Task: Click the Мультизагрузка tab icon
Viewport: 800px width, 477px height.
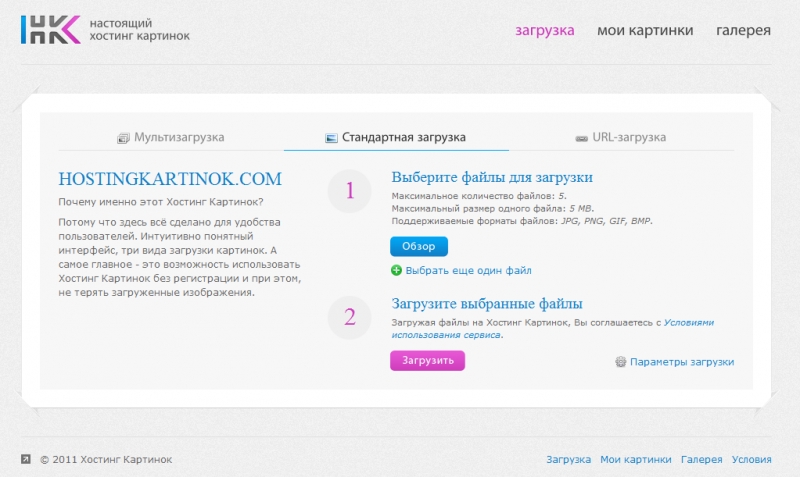Action: (x=124, y=138)
